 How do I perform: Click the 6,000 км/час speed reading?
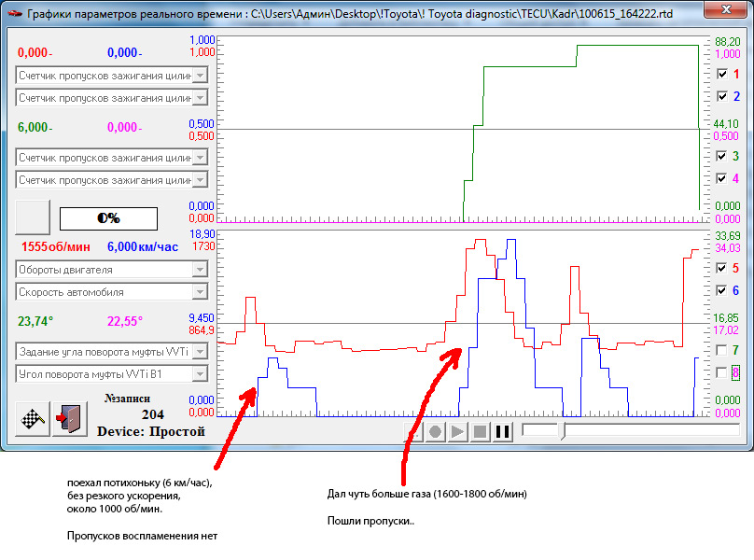143,246
